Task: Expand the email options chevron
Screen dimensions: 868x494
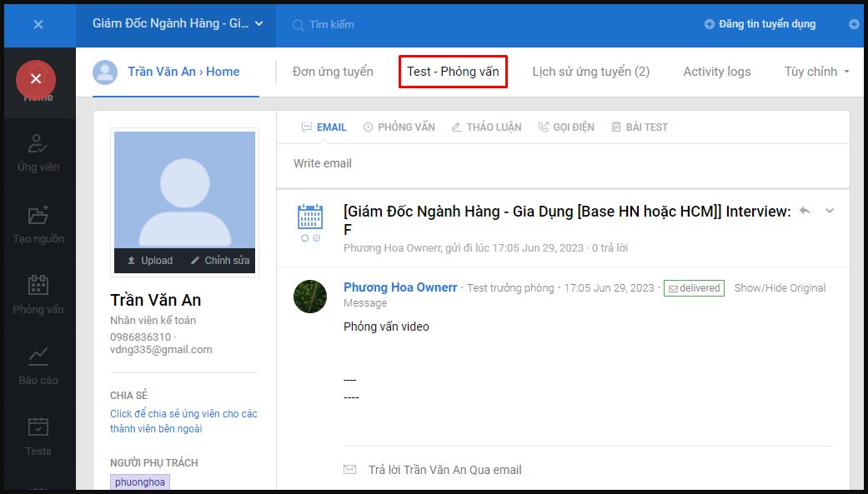Action: coord(830,211)
